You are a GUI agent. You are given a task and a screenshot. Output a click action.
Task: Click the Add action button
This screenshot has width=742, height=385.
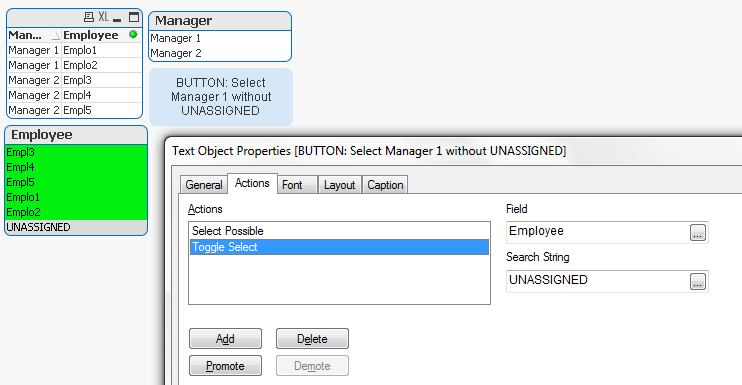coord(225,339)
